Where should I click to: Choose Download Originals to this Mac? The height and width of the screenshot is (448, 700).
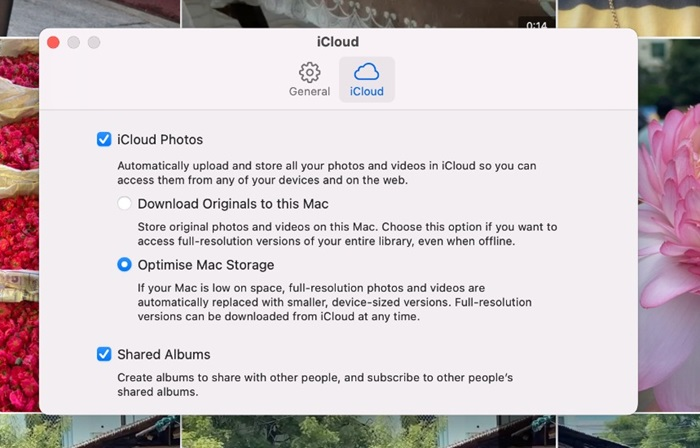124,203
